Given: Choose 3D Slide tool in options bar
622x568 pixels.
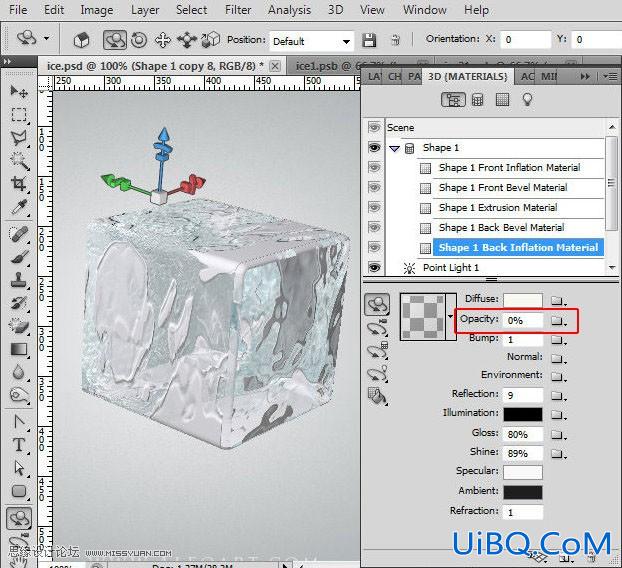Looking at the screenshot, I should coord(186,40).
